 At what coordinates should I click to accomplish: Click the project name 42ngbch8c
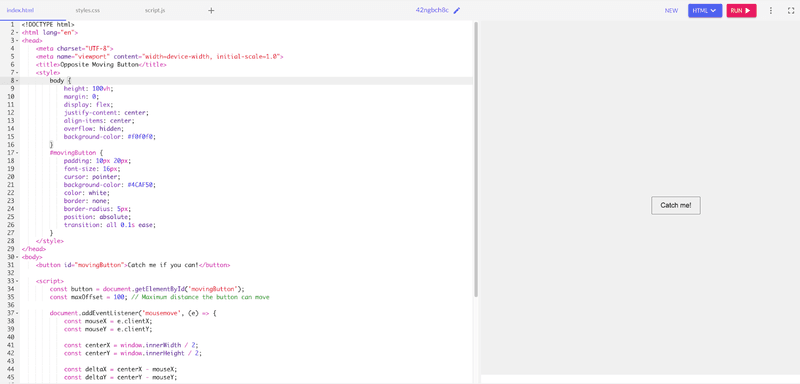click(432, 10)
